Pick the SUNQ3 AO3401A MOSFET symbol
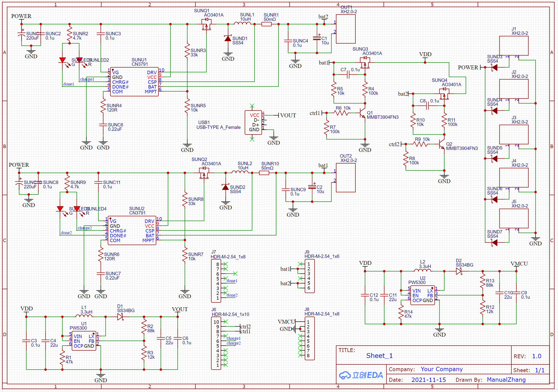This screenshot has width=558, height=392. tap(365, 63)
